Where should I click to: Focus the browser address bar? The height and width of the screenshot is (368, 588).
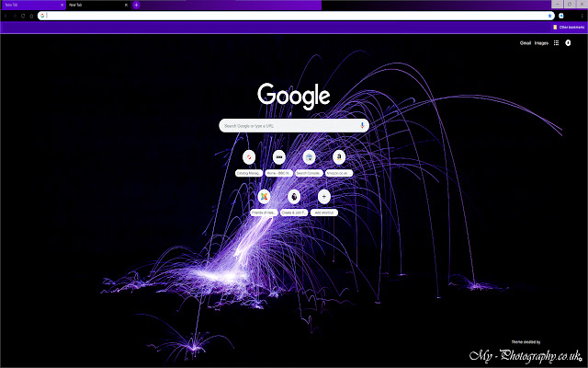point(296,16)
